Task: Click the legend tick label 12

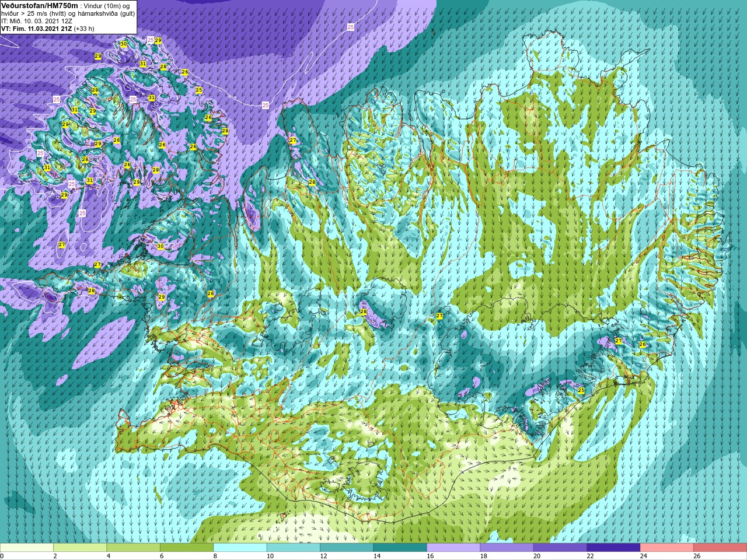Action: [x=324, y=556]
